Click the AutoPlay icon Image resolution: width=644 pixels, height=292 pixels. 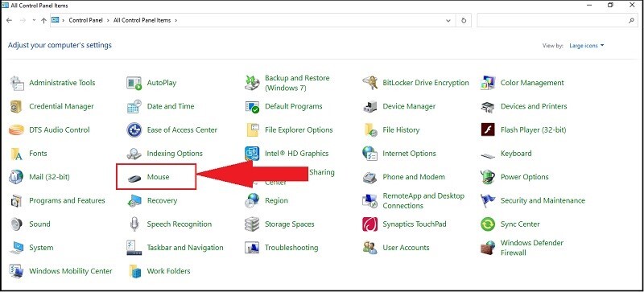[x=134, y=83]
